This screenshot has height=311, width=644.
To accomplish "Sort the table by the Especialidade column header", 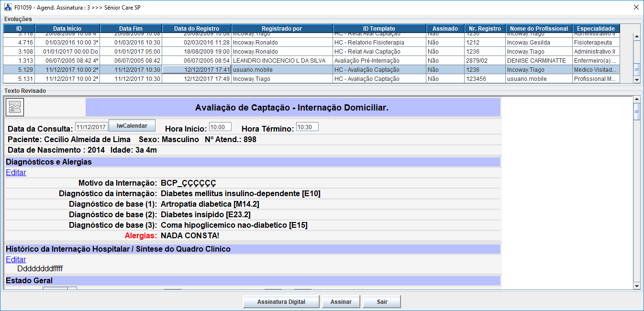I will pyautogui.click(x=596, y=29).
